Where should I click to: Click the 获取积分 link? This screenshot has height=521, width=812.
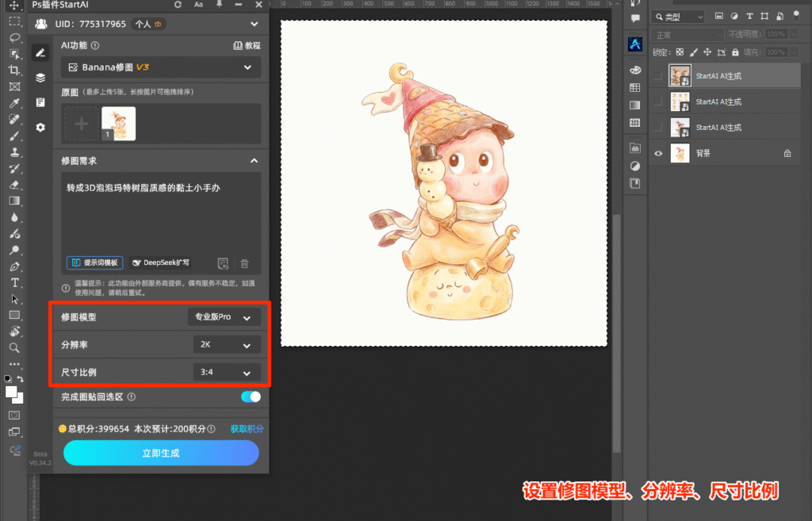tap(247, 429)
